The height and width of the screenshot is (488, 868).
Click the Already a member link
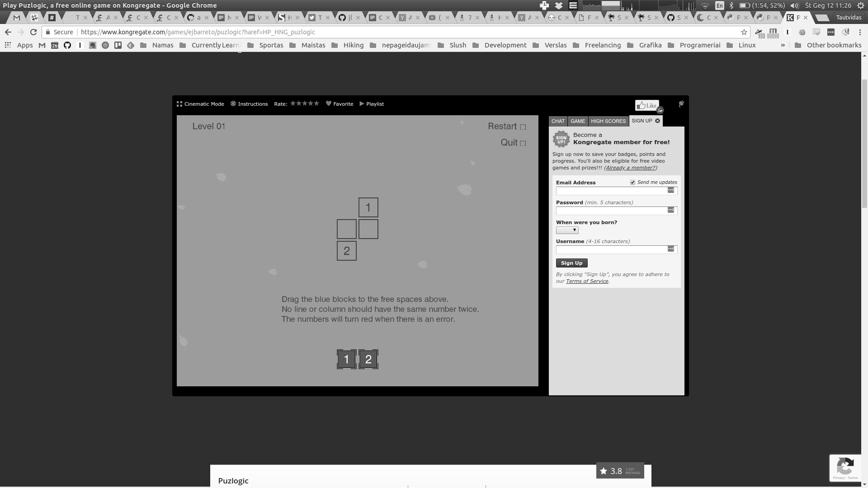click(630, 168)
